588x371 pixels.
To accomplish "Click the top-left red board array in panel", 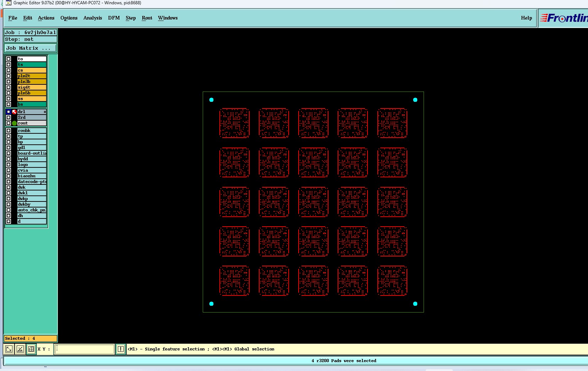I will coord(234,123).
